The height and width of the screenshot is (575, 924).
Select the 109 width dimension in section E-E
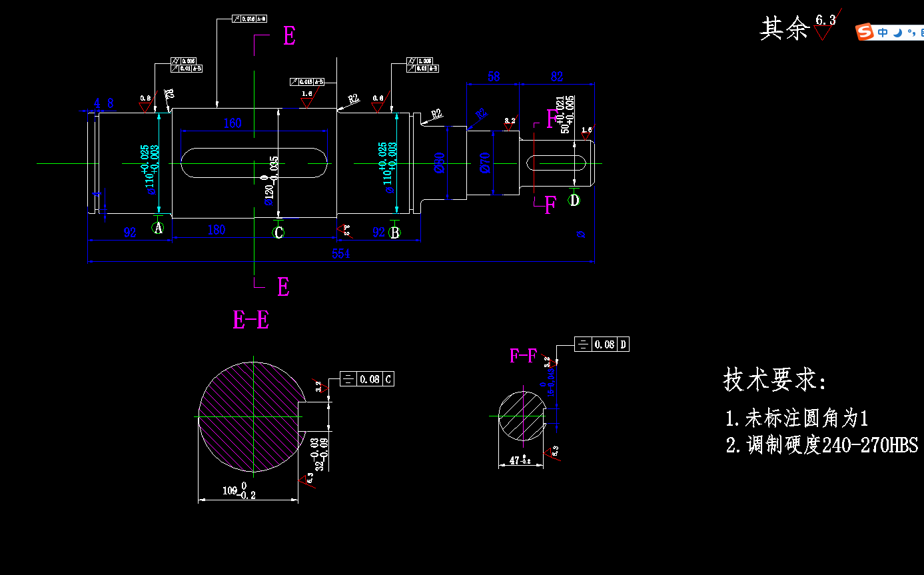point(240,492)
